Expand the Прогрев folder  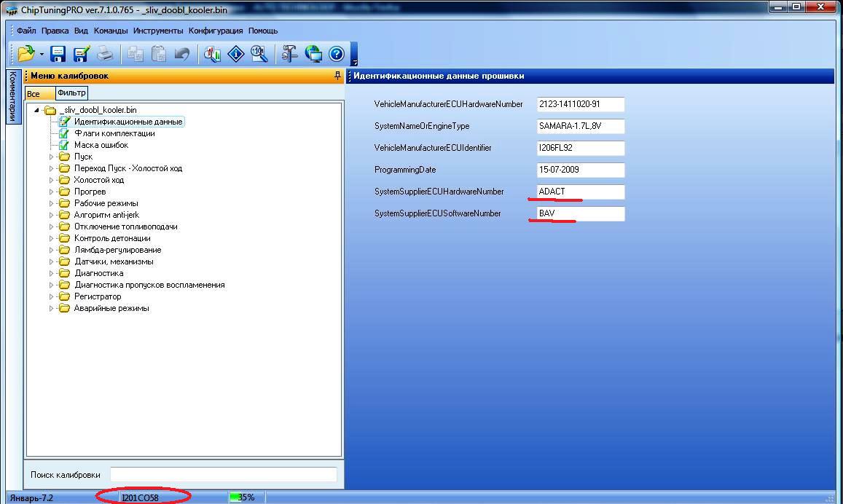pyautogui.click(x=52, y=192)
